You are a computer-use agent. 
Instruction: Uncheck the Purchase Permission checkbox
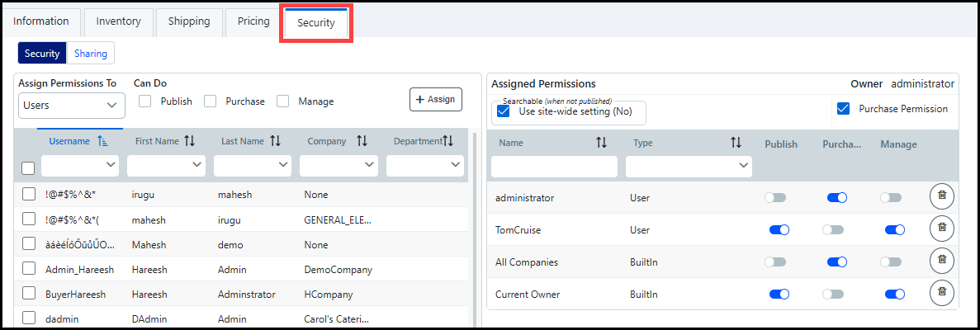tap(843, 109)
